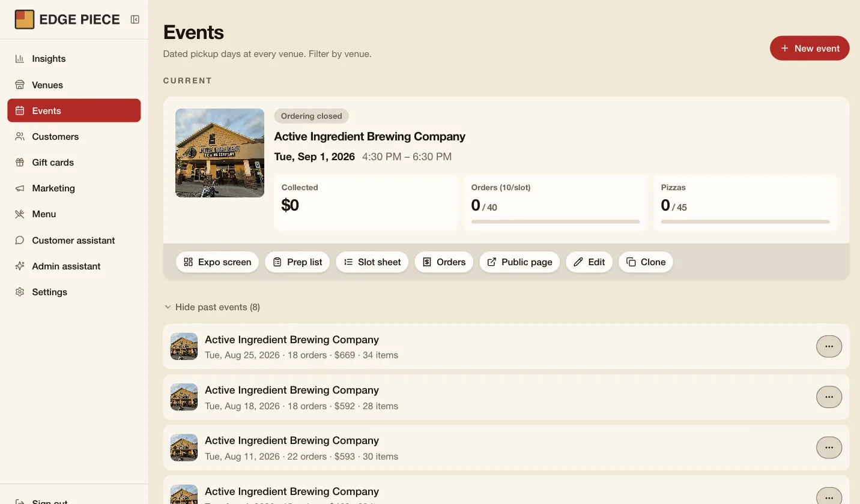Open more options for Aug 25 event
This screenshot has width=860, height=504.
click(829, 346)
